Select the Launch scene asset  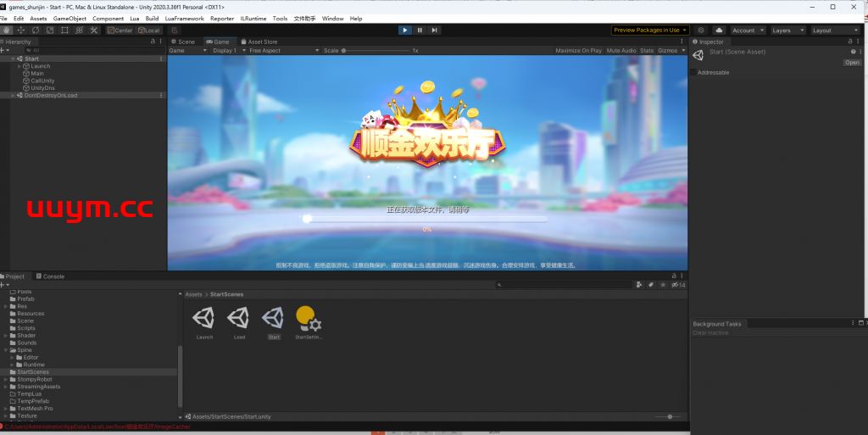point(204,319)
